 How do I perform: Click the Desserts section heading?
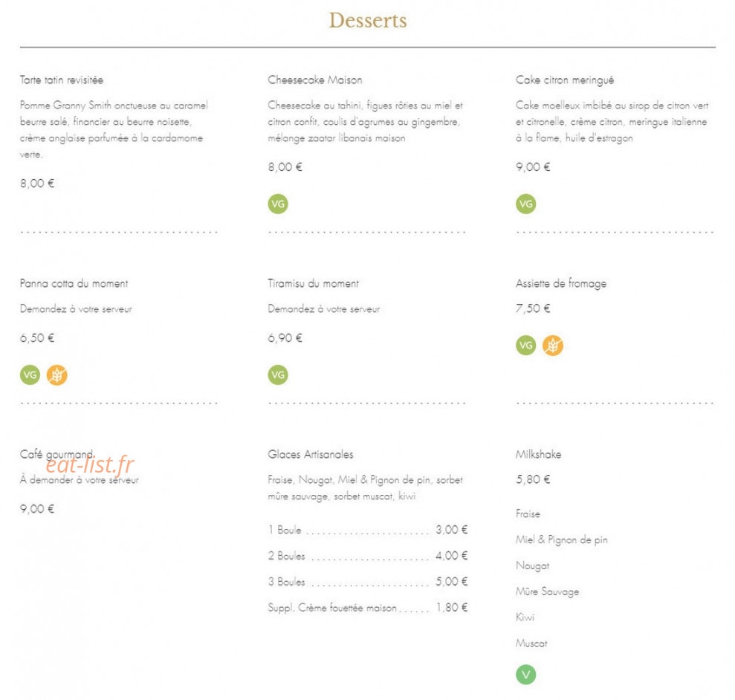pyautogui.click(x=368, y=20)
